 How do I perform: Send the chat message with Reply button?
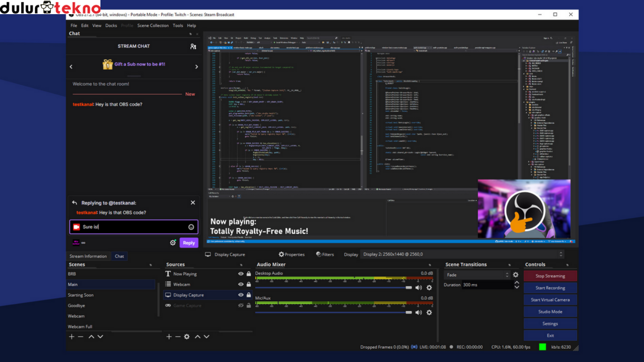coord(189,243)
